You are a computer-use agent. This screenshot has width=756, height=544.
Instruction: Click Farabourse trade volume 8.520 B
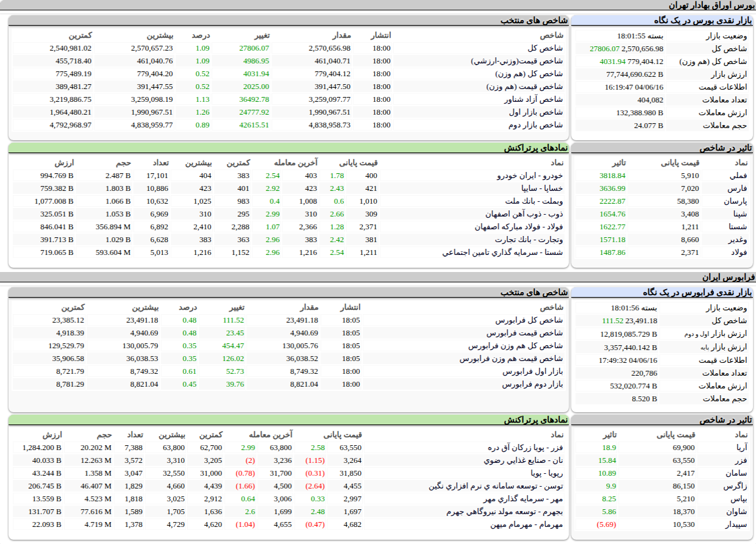644,399
